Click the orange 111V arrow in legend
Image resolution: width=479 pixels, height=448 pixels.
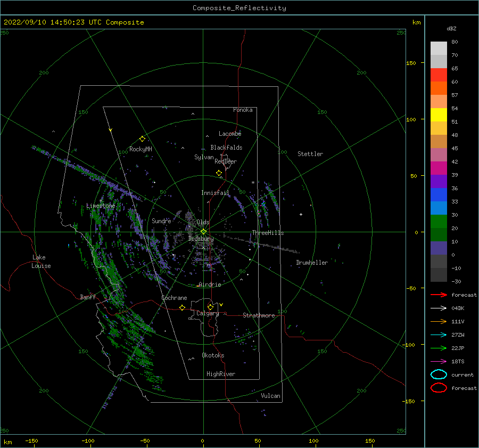pyautogui.click(x=439, y=321)
